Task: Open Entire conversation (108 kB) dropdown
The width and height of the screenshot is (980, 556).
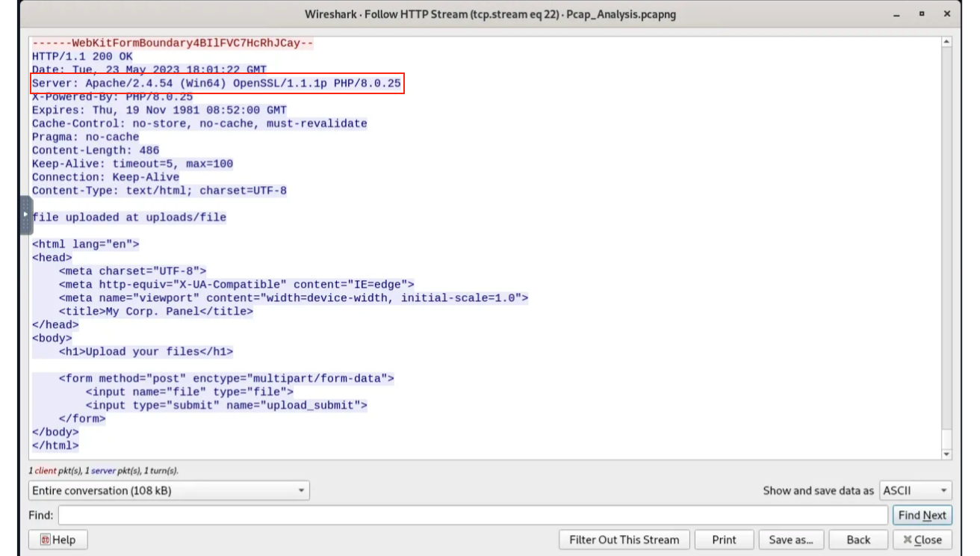Action: pyautogui.click(x=169, y=491)
